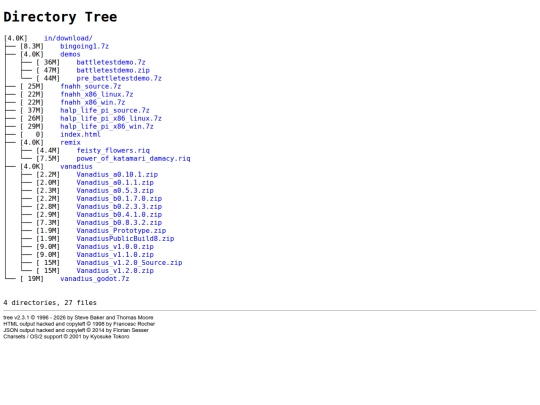
Task: Download Vanadius_a0.1.1.zip
Action: [115, 183]
